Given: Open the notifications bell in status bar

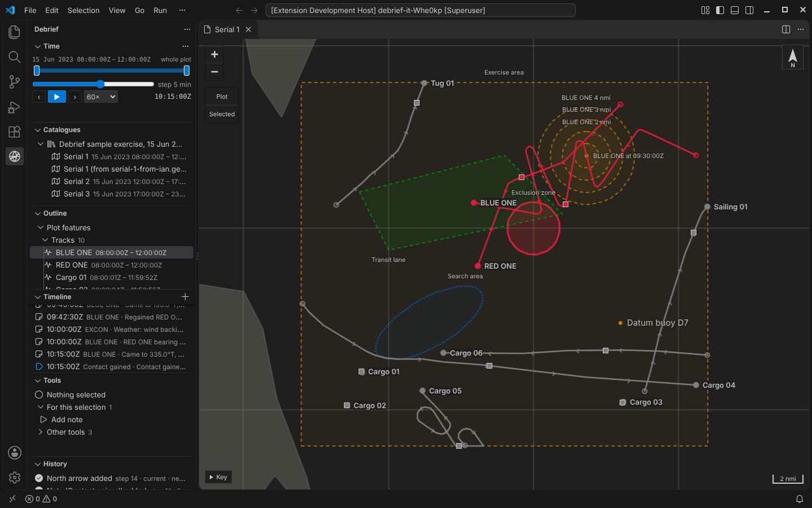Looking at the screenshot, I should tap(799, 499).
